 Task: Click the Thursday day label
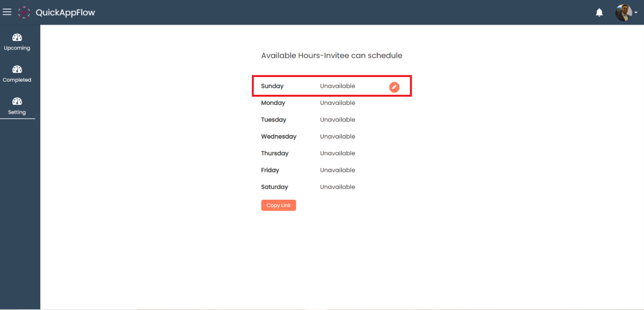coord(275,154)
